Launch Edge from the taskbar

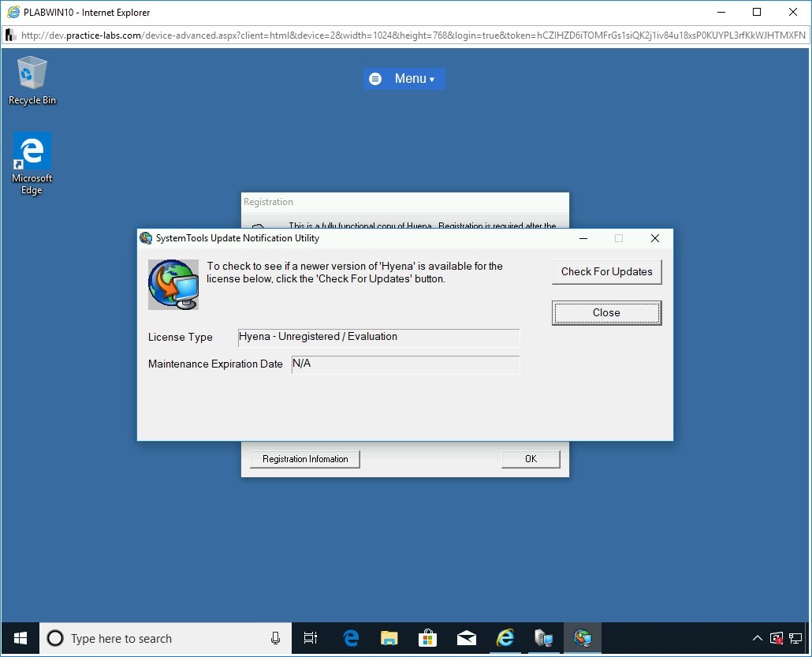coord(351,638)
